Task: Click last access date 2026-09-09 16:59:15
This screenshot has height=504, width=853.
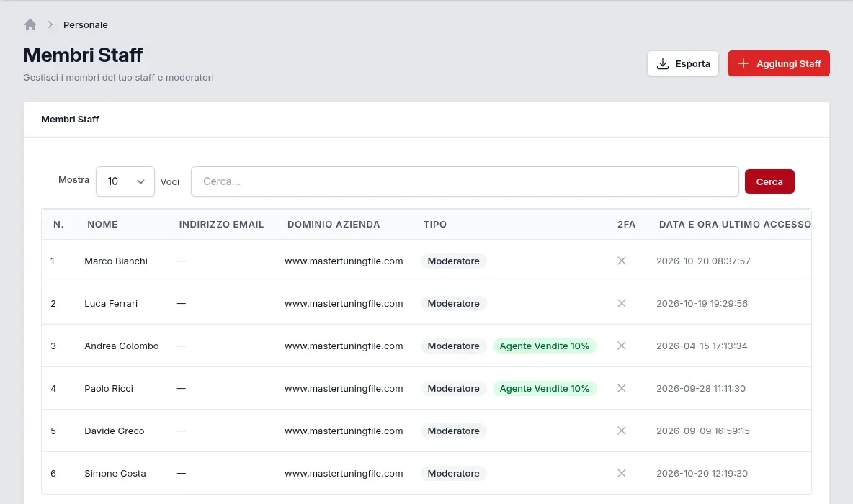Action: pos(703,431)
